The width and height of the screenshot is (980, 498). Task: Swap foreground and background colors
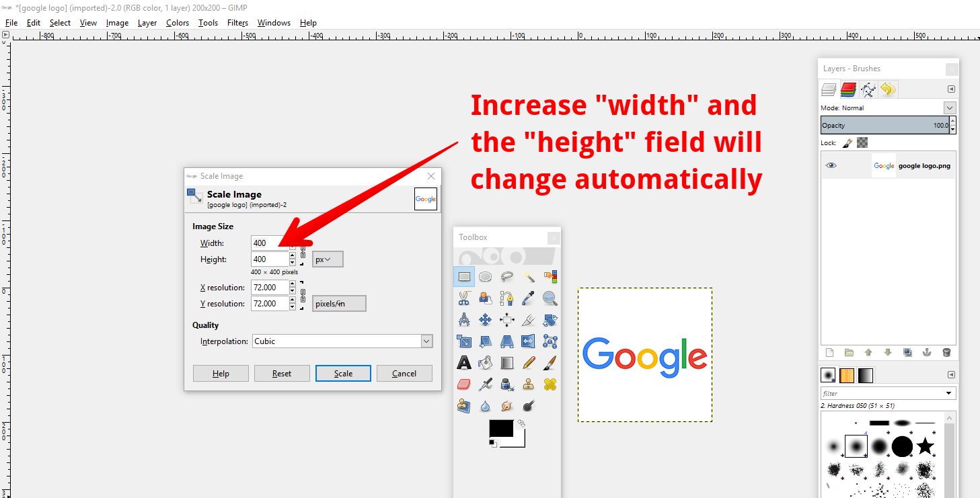[521, 423]
